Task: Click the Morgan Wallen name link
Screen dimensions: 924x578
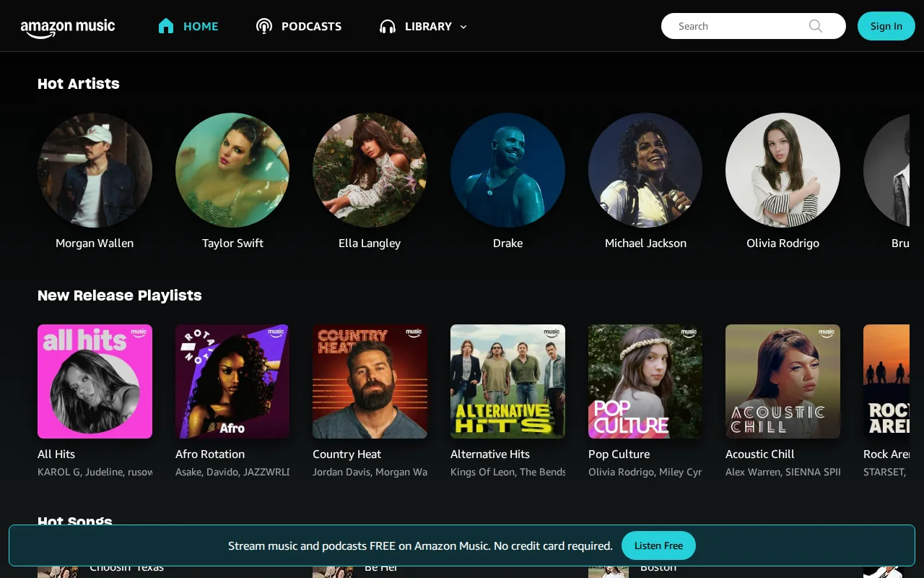Action: point(95,243)
